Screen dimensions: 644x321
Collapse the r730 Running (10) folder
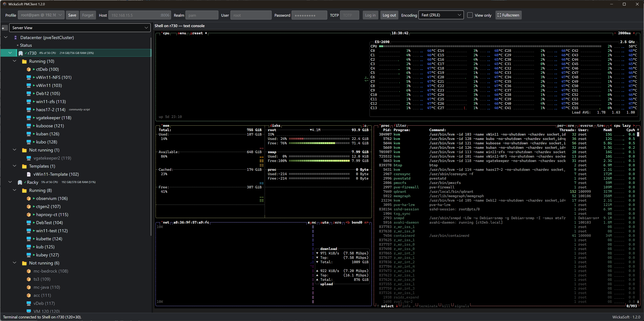tap(15, 61)
